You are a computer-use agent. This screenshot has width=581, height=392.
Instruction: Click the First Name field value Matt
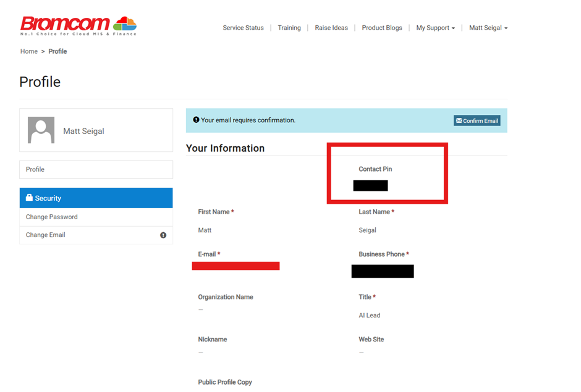pos(205,230)
